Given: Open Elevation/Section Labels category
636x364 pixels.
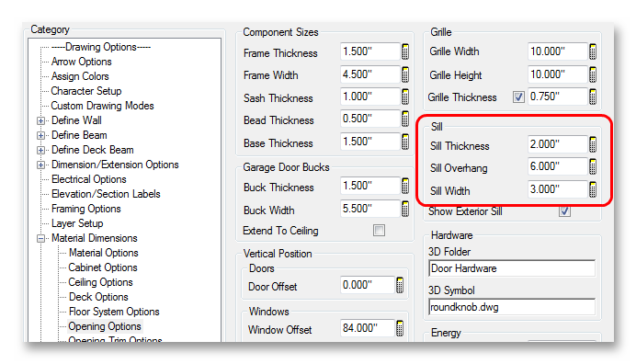Looking at the screenshot, I should point(106,194).
